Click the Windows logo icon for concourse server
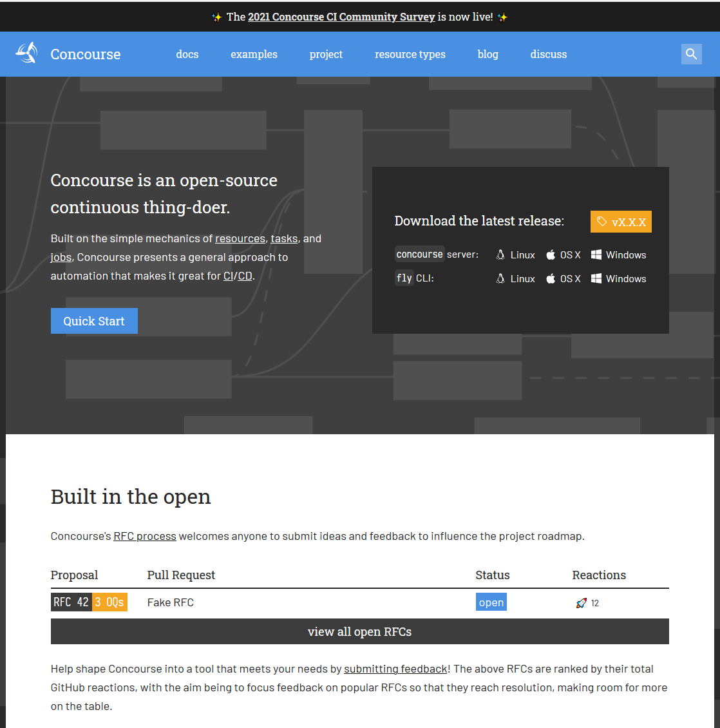Viewport: 720px width, 728px height. coord(596,254)
